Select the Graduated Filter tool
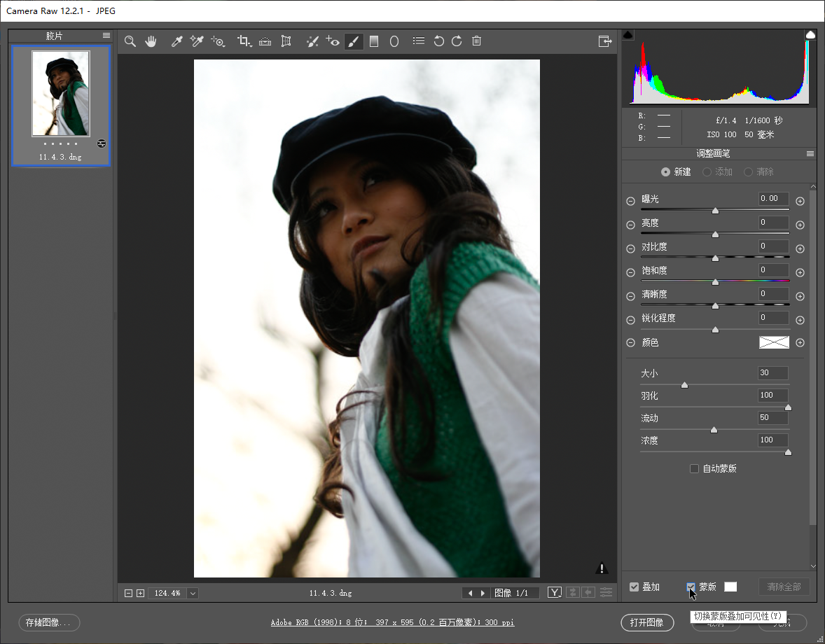The width and height of the screenshot is (825, 644). [x=374, y=42]
